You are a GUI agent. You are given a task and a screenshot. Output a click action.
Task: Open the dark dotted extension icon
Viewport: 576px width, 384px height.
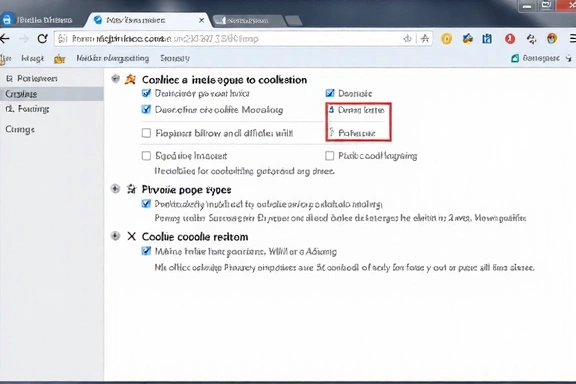tap(531, 39)
